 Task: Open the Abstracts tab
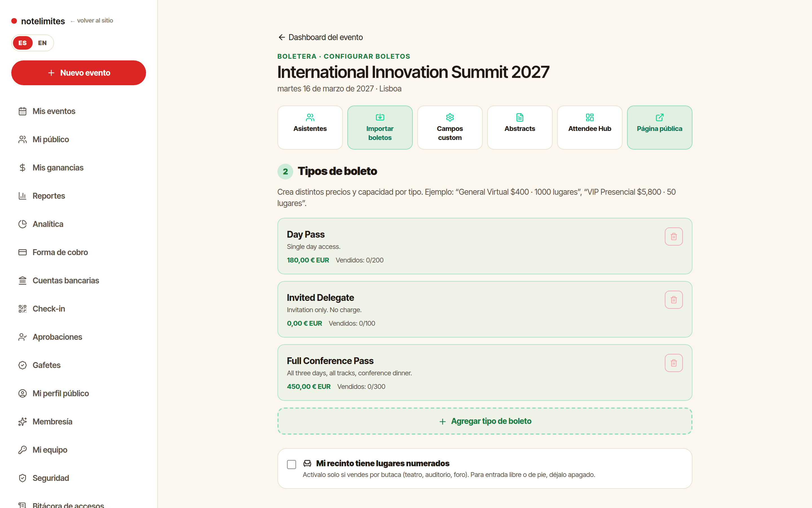(x=519, y=127)
